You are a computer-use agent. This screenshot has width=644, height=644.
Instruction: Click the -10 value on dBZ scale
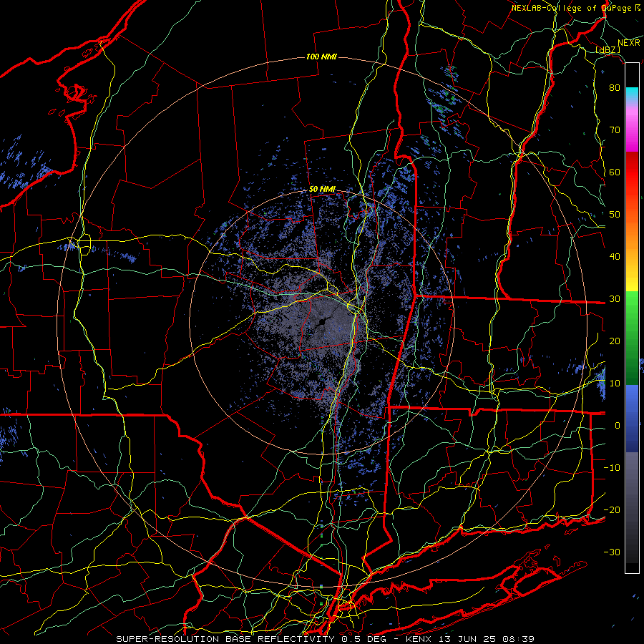pyautogui.click(x=612, y=468)
